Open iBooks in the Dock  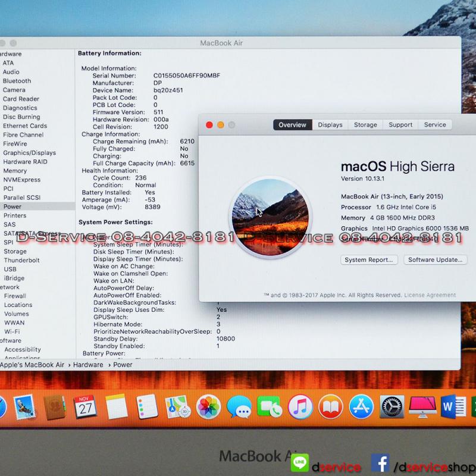click(x=331, y=407)
